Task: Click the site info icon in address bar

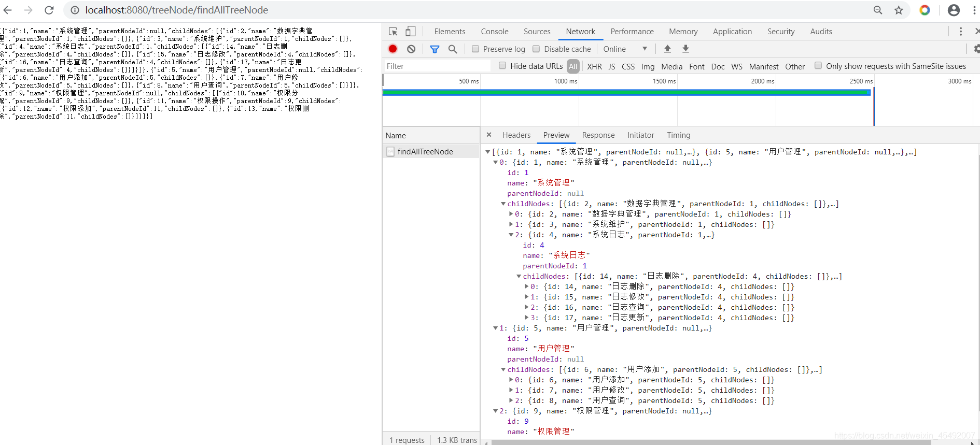Action: pyautogui.click(x=75, y=10)
